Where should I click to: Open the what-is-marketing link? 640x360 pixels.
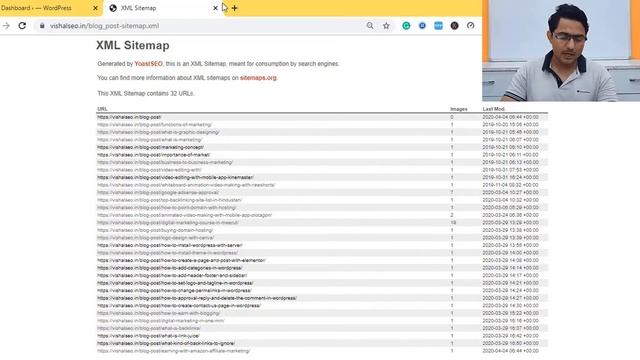(x=149, y=140)
